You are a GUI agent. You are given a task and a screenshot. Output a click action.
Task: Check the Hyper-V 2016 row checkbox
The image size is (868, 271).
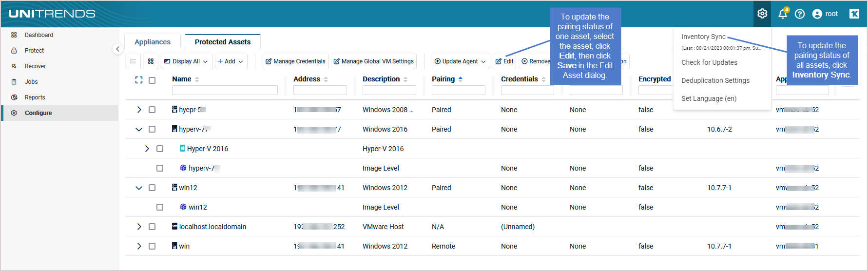(x=160, y=149)
